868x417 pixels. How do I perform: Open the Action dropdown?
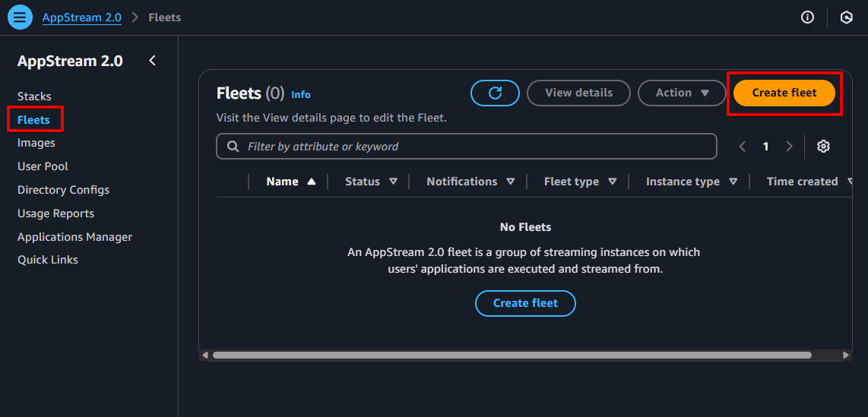click(682, 93)
